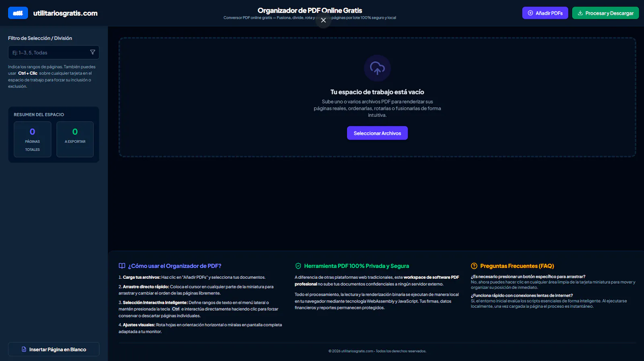Click the 'Selección interactiva inteligente' step text
This screenshot has width=644, height=361.
(198, 309)
